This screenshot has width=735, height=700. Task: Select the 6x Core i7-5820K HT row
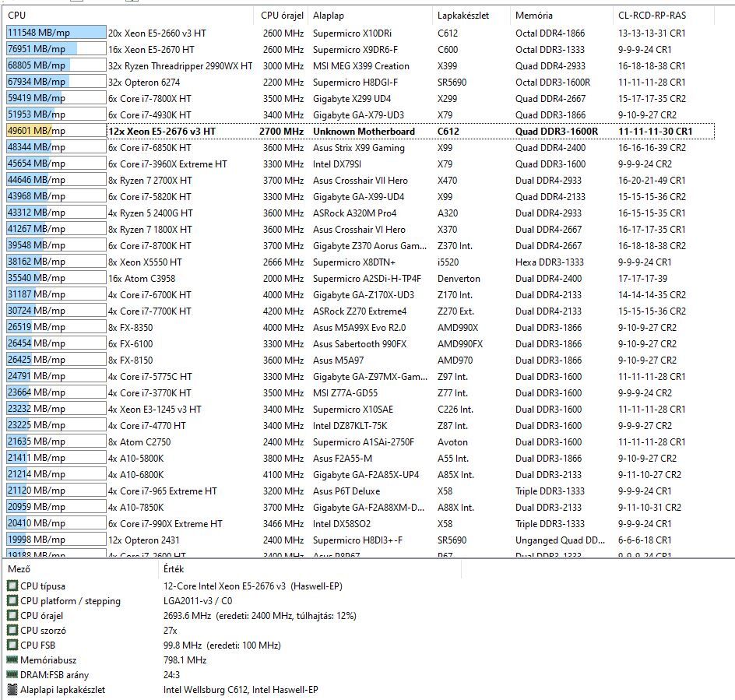pyautogui.click(x=360, y=196)
